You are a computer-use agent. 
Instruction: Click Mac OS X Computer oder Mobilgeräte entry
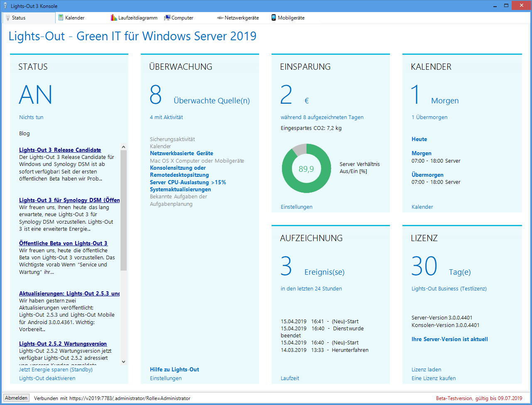tap(197, 161)
